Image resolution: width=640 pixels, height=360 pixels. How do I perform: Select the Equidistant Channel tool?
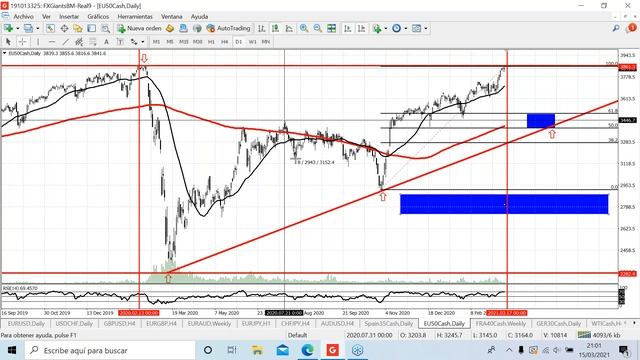pos(79,42)
